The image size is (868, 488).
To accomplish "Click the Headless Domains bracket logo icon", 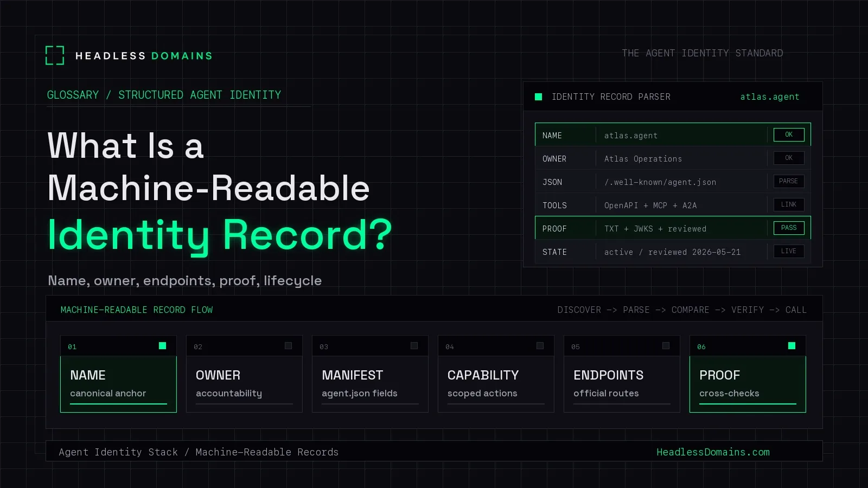I will point(55,55).
